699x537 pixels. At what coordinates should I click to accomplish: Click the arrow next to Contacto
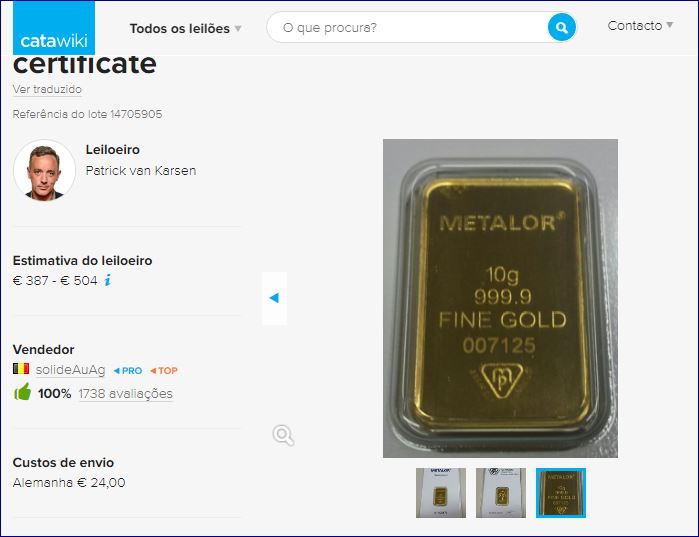pyautogui.click(x=670, y=25)
